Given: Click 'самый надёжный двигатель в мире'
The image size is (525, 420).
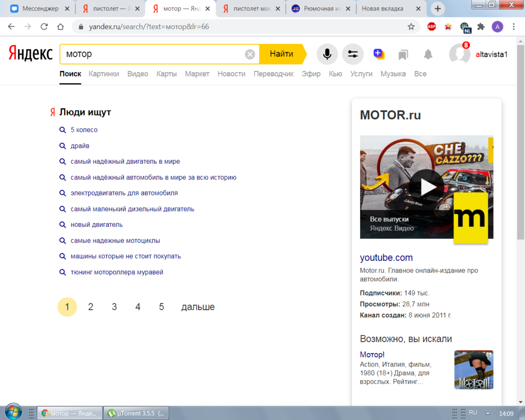Looking at the screenshot, I should 125,161.
